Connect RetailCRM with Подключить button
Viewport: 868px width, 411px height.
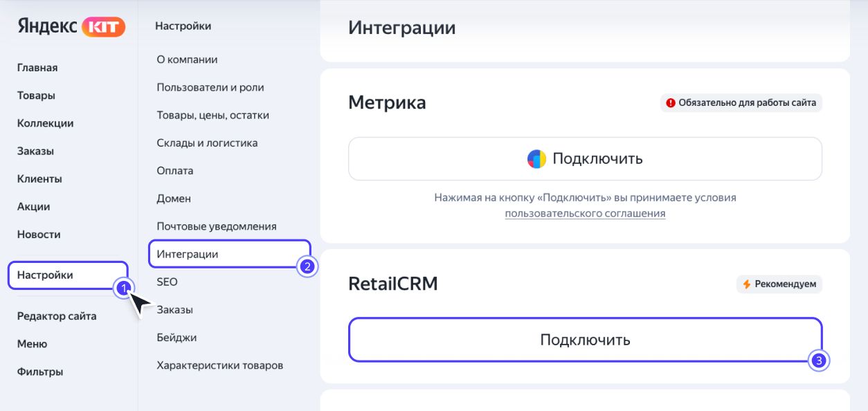pyautogui.click(x=585, y=340)
